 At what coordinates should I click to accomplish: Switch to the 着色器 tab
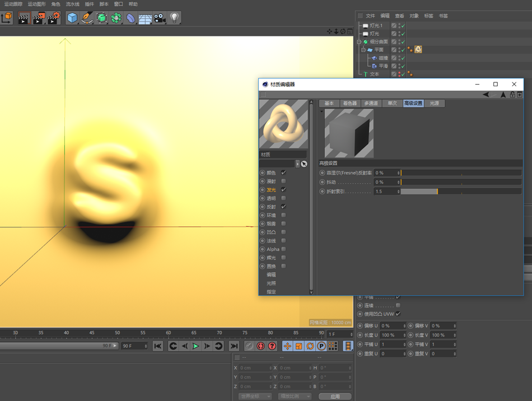350,103
